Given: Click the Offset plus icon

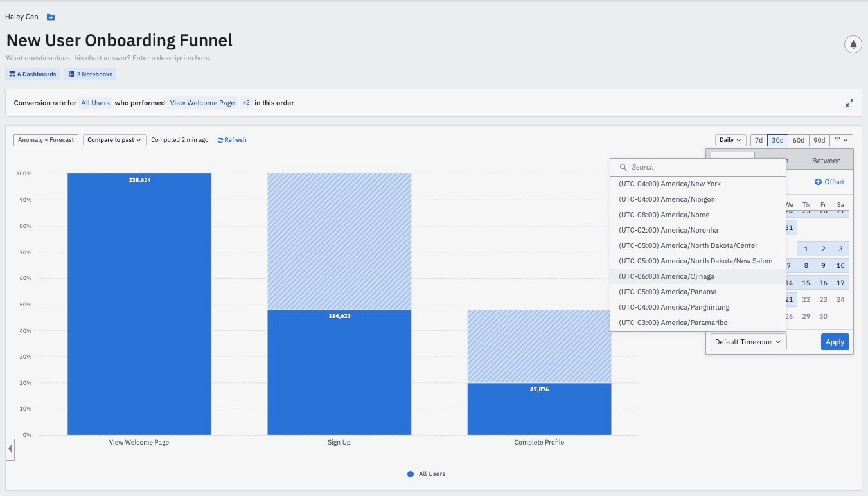Looking at the screenshot, I should click(818, 182).
